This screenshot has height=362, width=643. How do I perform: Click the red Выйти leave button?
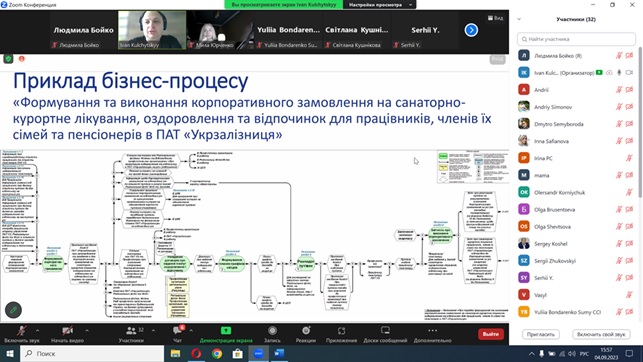click(490, 334)
